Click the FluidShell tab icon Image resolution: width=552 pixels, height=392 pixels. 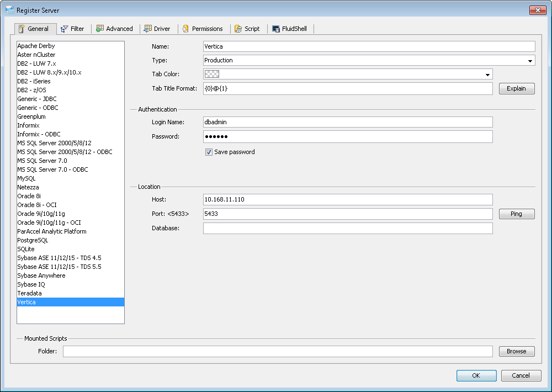tap(276, 29)
